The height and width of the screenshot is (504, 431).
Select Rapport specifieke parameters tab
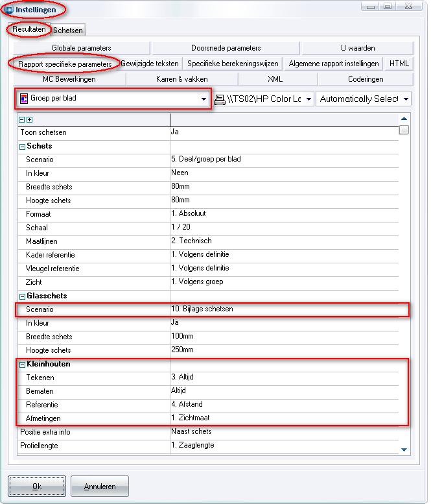65,64
